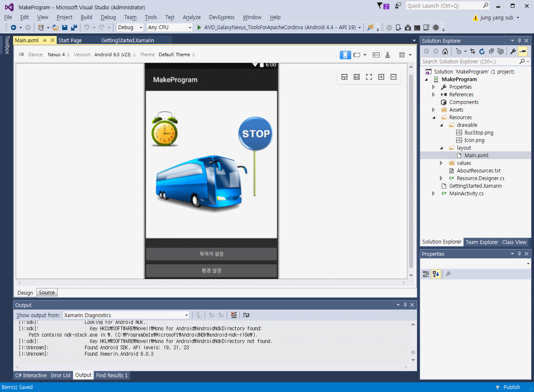Open the Debug configuration dropdown
The image size is (534, 392).
coord(130,27)
